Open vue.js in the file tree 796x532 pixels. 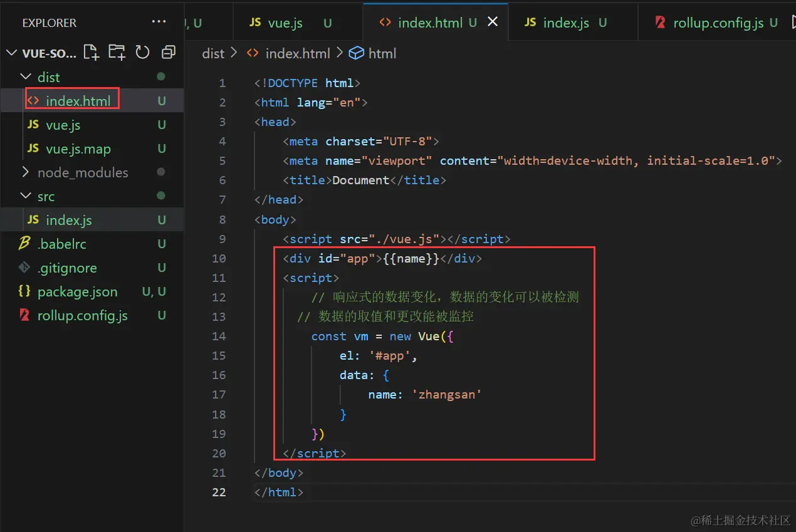click(x=92, y=125)
